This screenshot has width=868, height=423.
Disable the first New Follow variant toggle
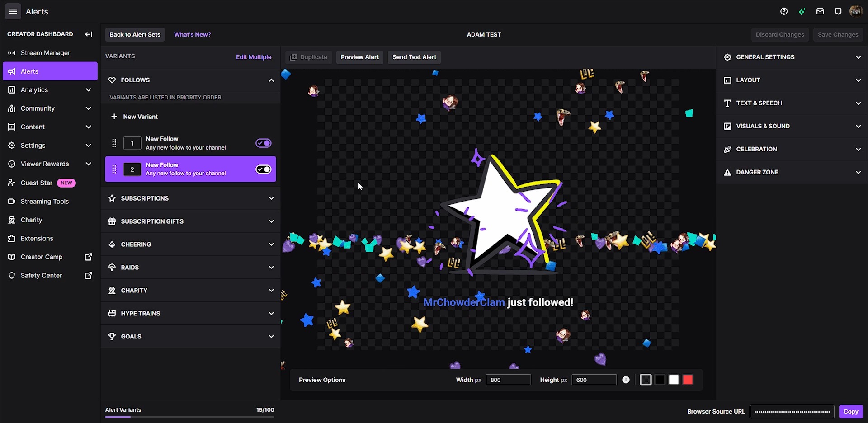[x=264, y=143]
